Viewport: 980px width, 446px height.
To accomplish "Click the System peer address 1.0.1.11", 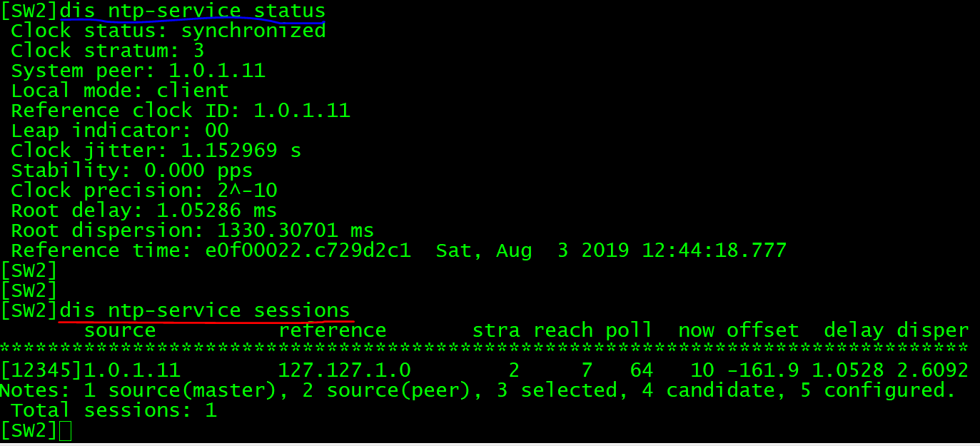I will click(217, 71).
